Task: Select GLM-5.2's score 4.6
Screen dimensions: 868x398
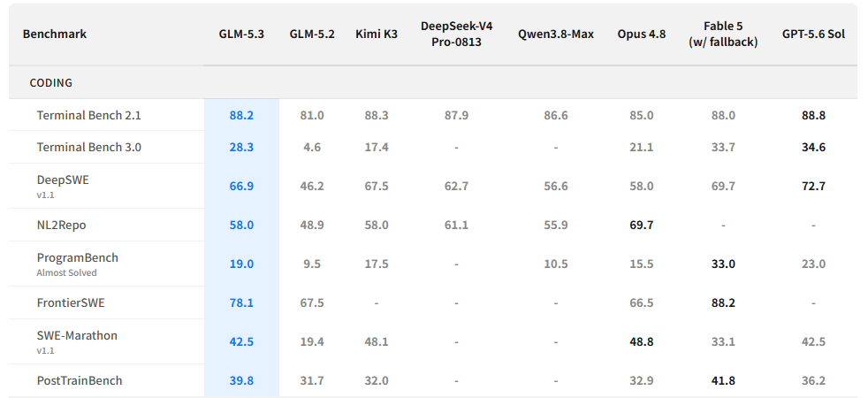Action: (312, 147)
